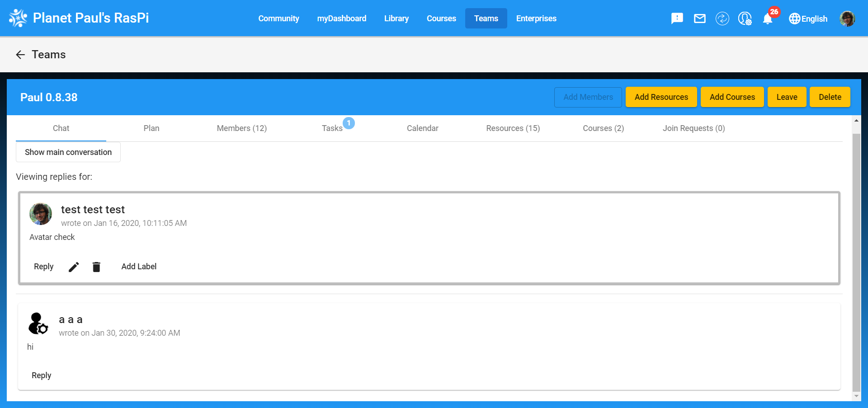The height and width of the screenshot is (408, 868).
Task: Open the member settings icon
Action: [745, 19]
